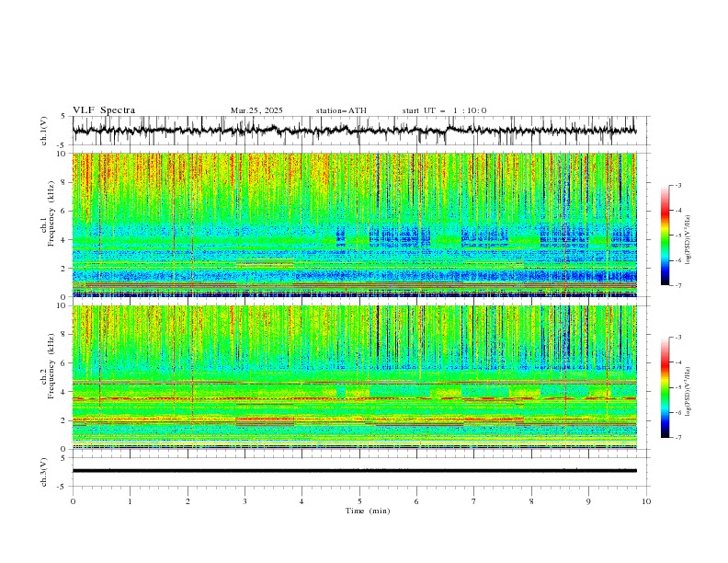
Task: Click time axis tick label '8'
Action: (531, 501)
